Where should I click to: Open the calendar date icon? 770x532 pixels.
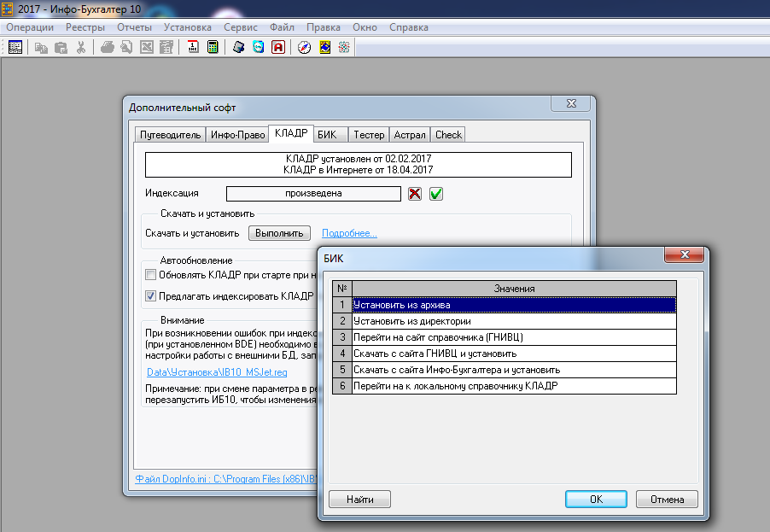tap(193, 47)
